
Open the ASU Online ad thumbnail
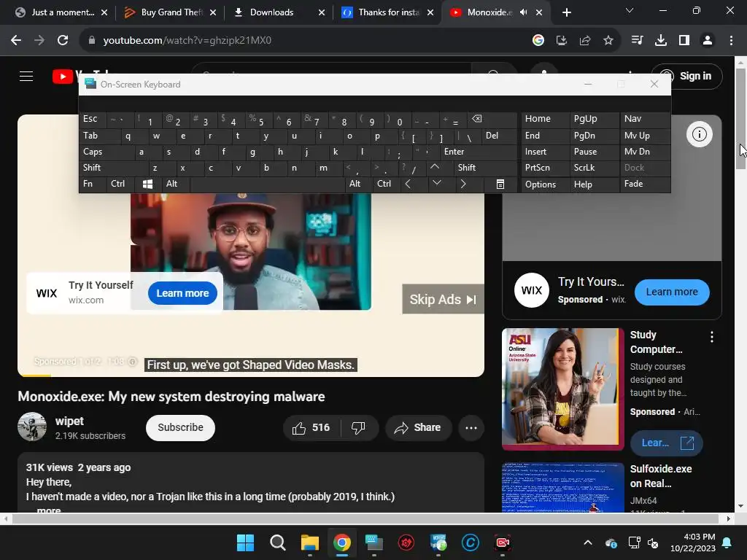coord(562,389)
